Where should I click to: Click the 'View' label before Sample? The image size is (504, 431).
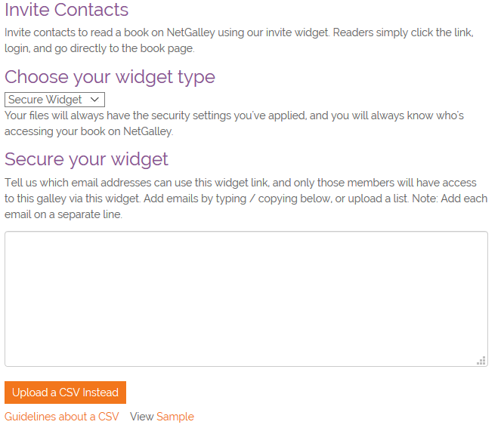(141, 417)
